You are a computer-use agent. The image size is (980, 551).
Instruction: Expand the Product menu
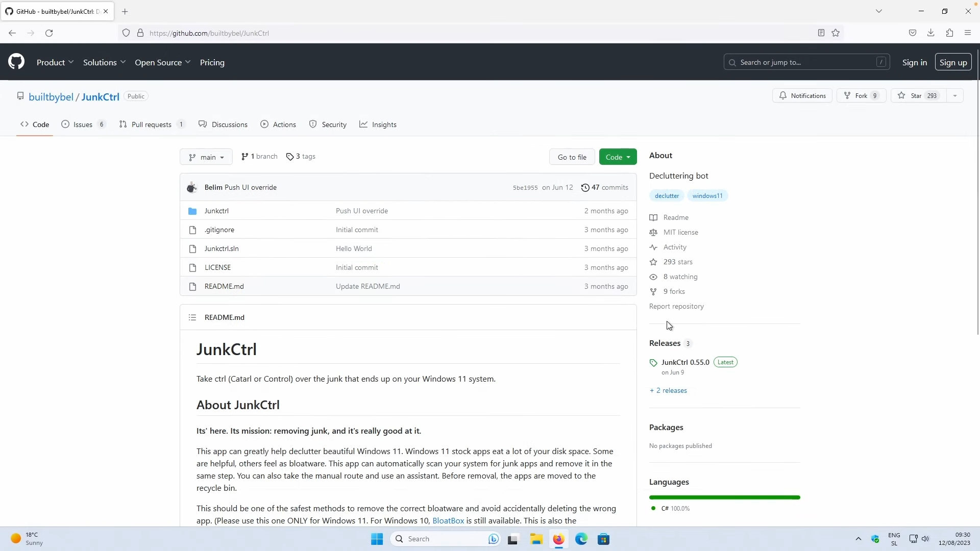[55, 62]
